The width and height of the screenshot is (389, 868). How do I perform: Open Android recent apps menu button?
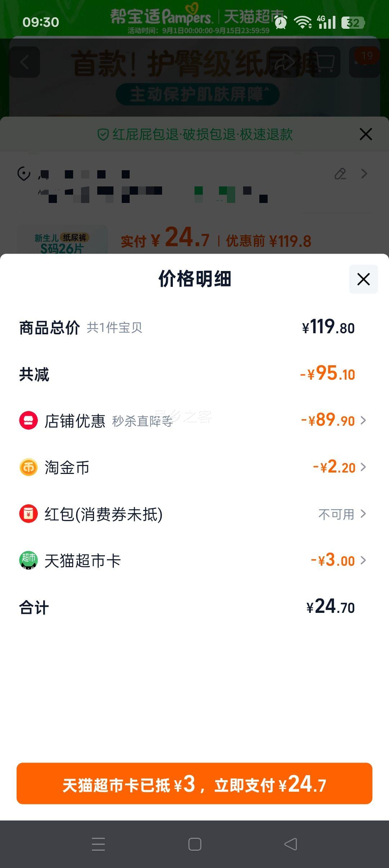pos(98,844)
